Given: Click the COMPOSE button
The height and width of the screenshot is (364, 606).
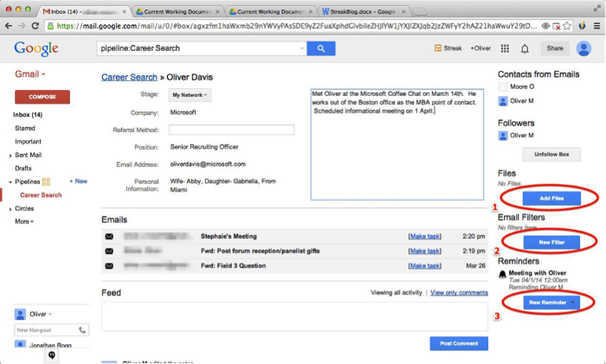Looking at the screenshot, I should pos(42,97).
